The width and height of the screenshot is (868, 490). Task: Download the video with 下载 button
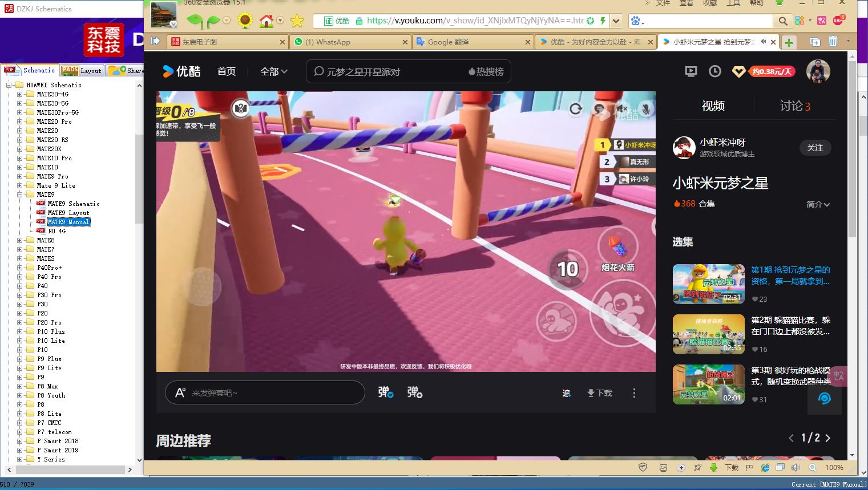coord(599,393)
